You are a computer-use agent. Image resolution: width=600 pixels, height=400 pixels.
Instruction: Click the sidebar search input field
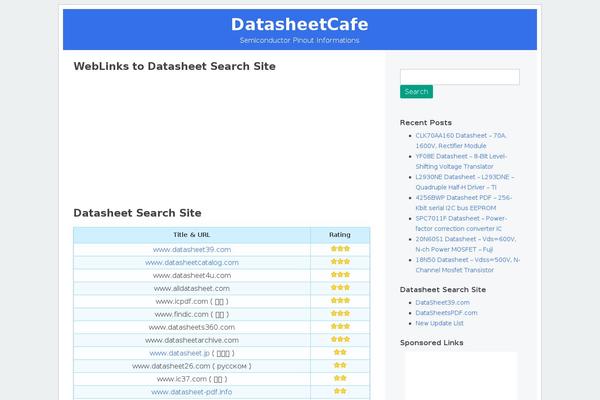(459, 77)
